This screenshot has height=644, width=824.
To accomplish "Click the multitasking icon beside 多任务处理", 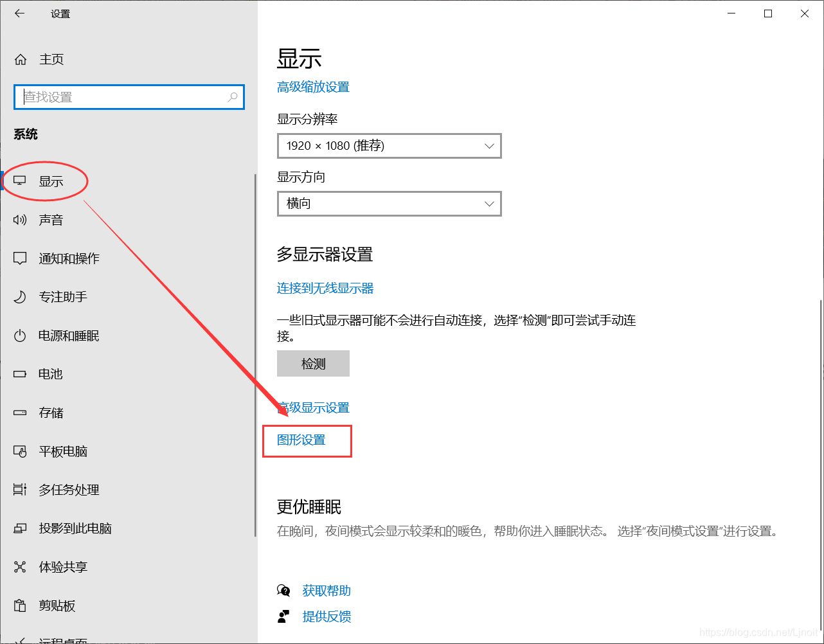I will [20, 490].
